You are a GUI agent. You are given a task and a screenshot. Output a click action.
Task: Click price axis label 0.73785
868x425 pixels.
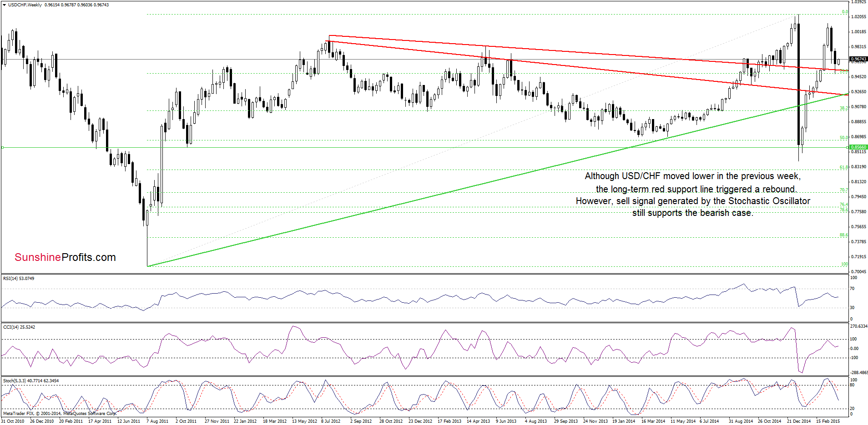tap(858, 242)
